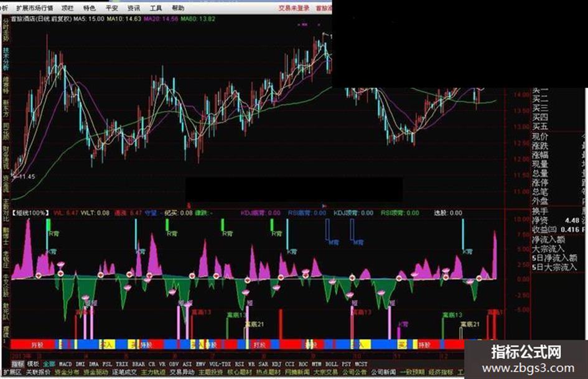Viewport: 588px width, 379px height.
Task: Click the MA10: 14.63 readout
Action: click(124, 19)
